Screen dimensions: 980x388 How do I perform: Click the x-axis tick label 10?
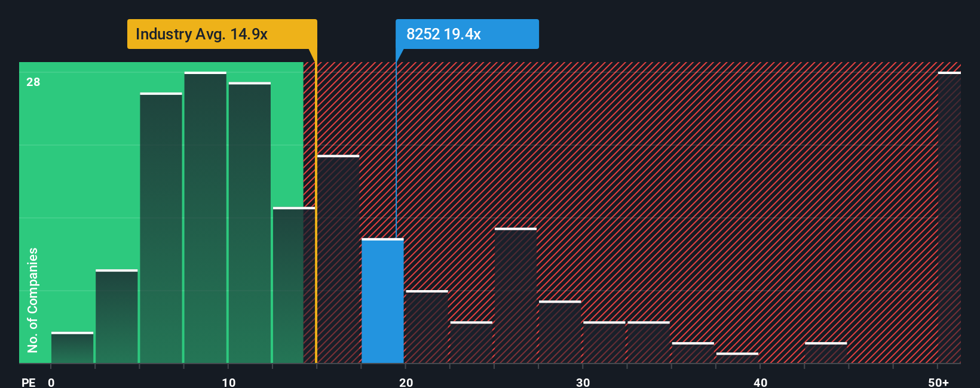point(228,382)
